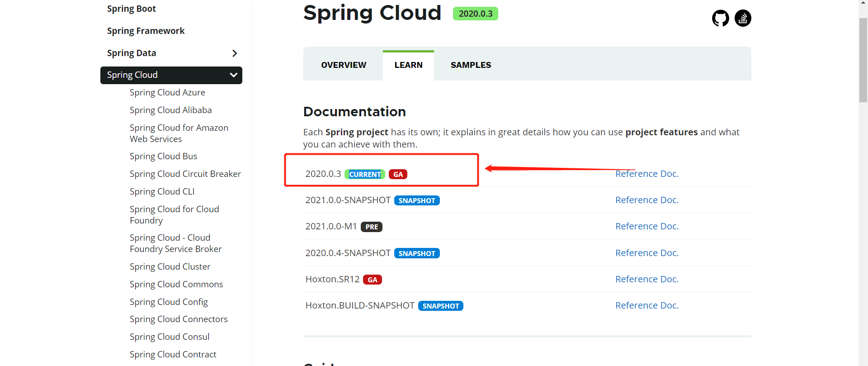868x366 pixels.
Task: Open the Spring Cloud GitHub repository icon
Action: (x=721, y=18)
